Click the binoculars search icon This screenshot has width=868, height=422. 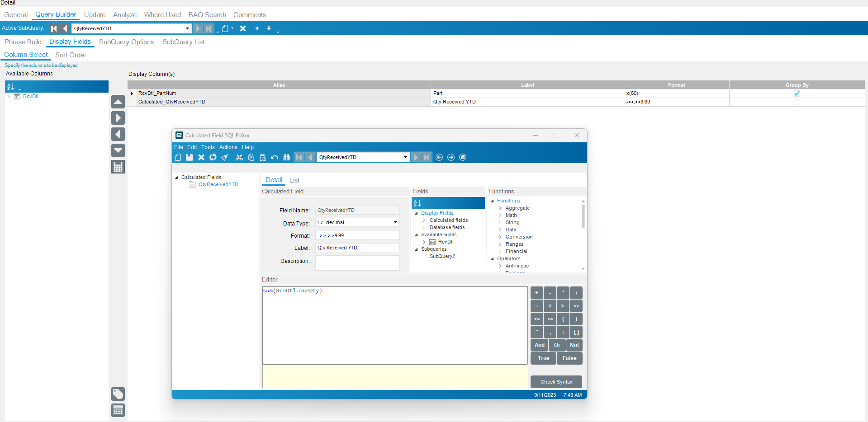point(286,157)
